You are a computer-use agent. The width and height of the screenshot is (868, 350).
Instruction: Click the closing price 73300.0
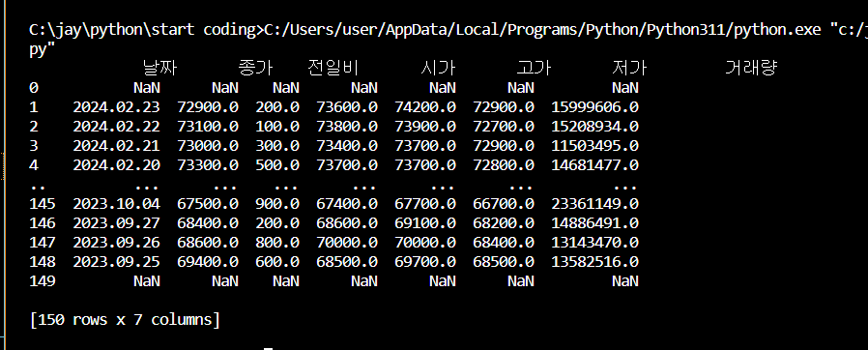point(208,165)
